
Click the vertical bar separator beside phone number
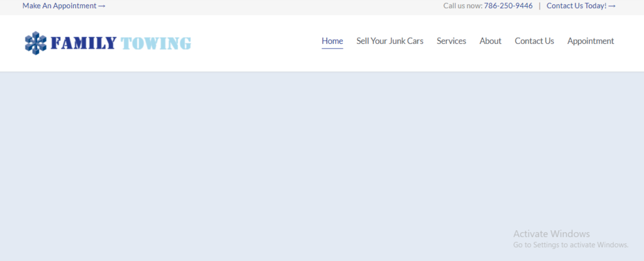pyautogui.click(x=540, y=6)
